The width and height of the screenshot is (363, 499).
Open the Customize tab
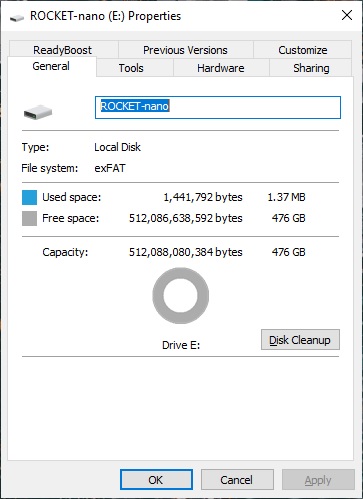(303, 50)
